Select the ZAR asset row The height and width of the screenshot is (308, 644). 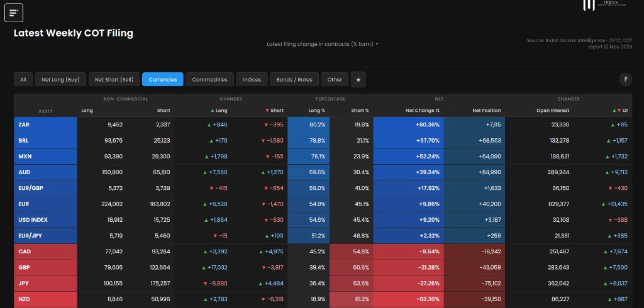pos(323,125)
